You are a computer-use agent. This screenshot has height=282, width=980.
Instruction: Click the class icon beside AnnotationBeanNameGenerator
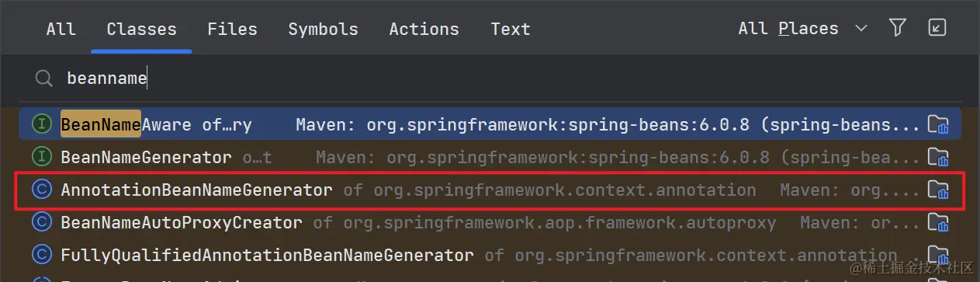coord(41,190)
